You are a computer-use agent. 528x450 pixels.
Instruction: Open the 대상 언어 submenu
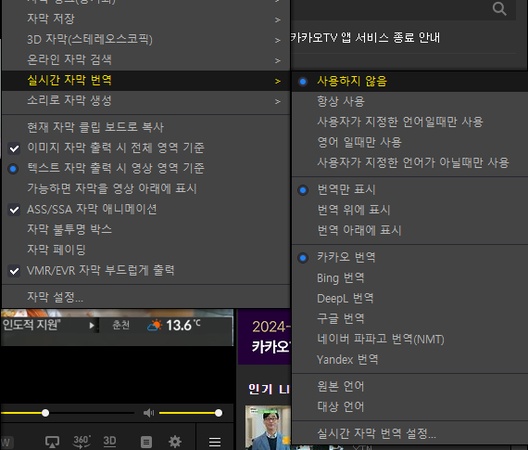point(410,407)
